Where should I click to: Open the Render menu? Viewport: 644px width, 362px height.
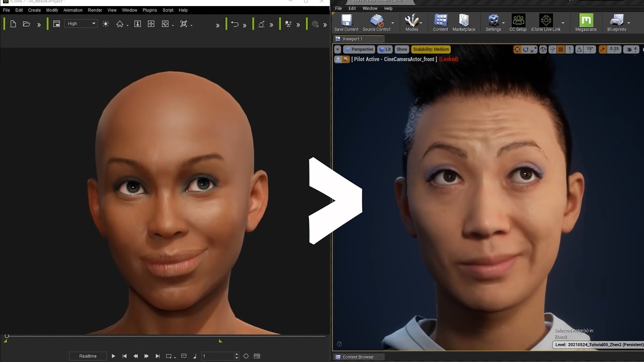click(x=95, y=10)
